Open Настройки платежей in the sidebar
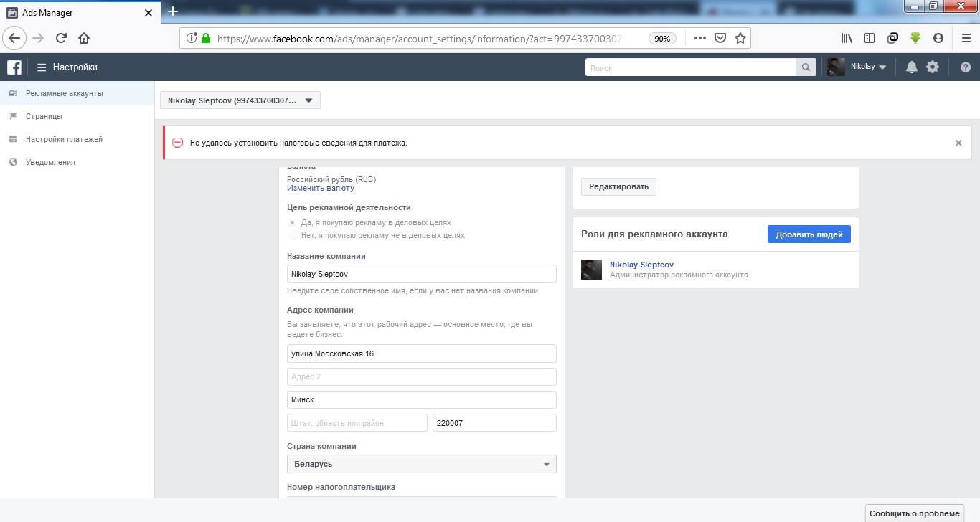The height and width of the screenshot is (522, 980). click(x=64, y=139)
